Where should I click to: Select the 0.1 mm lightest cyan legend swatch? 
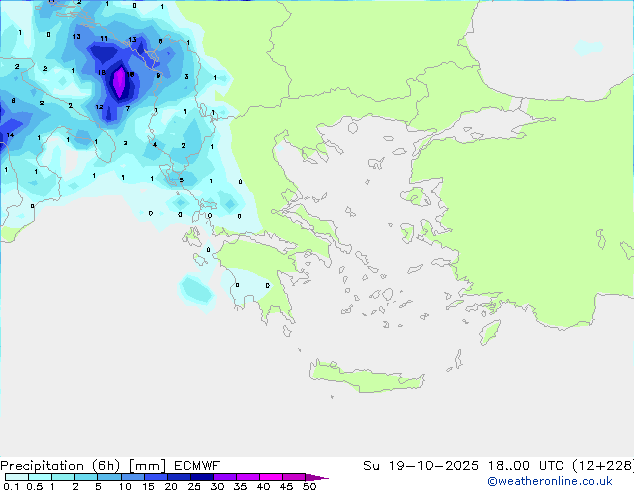click(17, 477)
